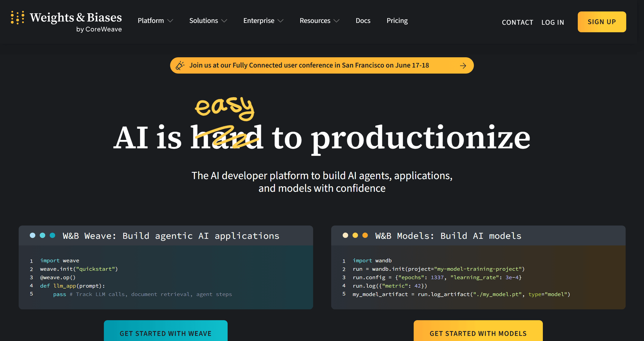Image resolution: width=644 pixels, height=341 pixels.
Task: Click the arrow icon on conference banner
Action: point(463,66)
